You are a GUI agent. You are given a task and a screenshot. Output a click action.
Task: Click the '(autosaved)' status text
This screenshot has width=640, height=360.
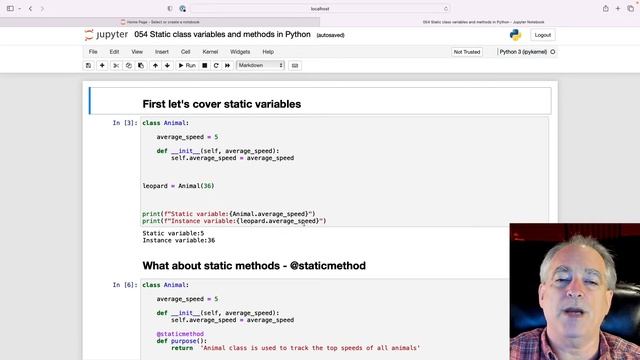coord(330,35)
